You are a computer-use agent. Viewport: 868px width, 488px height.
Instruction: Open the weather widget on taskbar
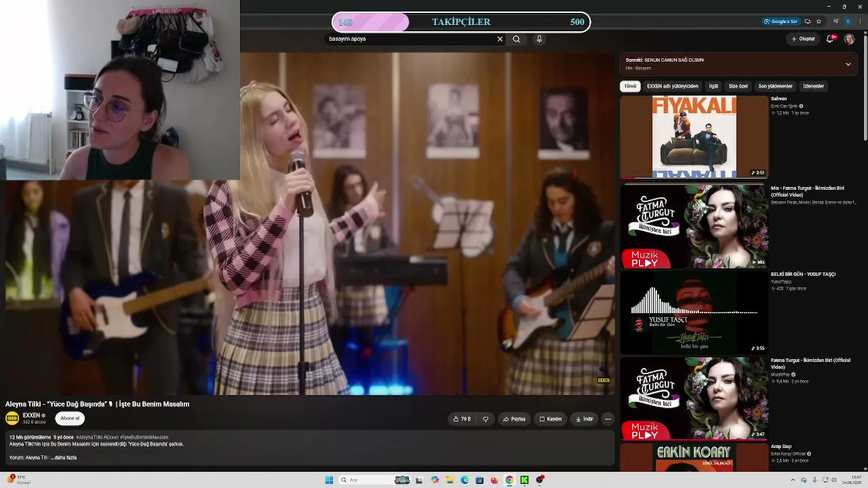19,480
